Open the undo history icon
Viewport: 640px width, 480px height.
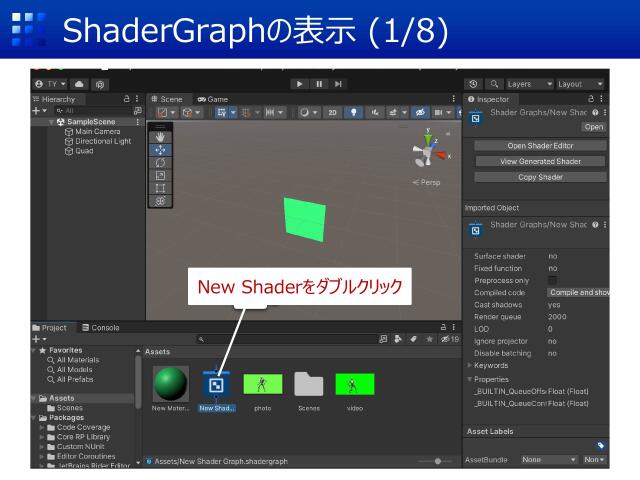[x=473, y=84]
